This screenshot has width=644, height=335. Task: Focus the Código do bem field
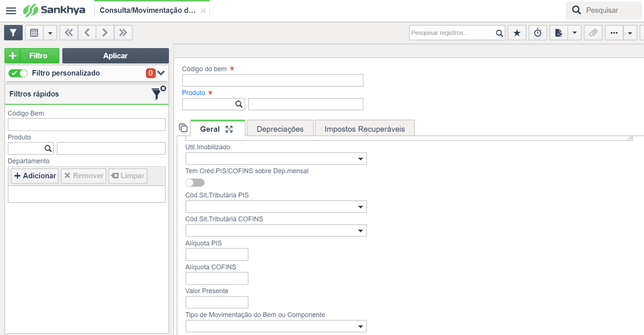273,80
